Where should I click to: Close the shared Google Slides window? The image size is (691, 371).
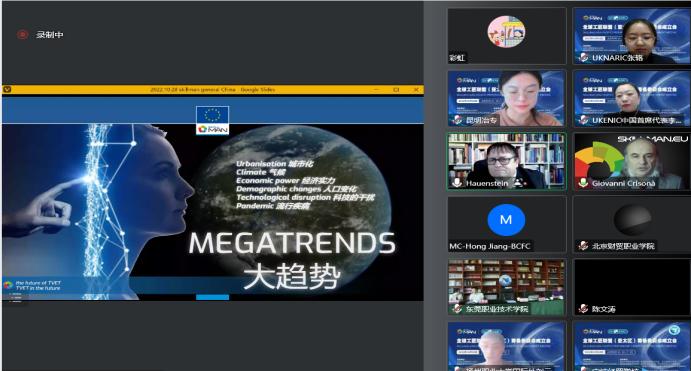click(x=416, y=89)
